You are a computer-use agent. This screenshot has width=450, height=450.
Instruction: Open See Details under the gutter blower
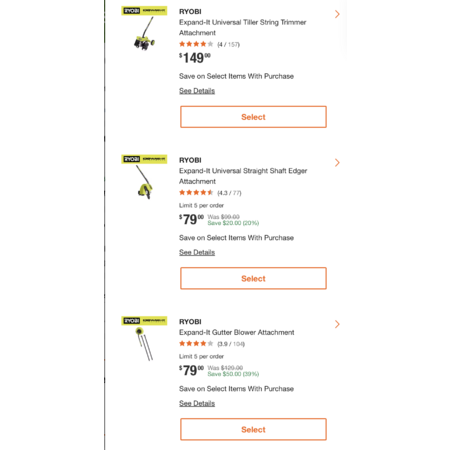coord(197,403)
